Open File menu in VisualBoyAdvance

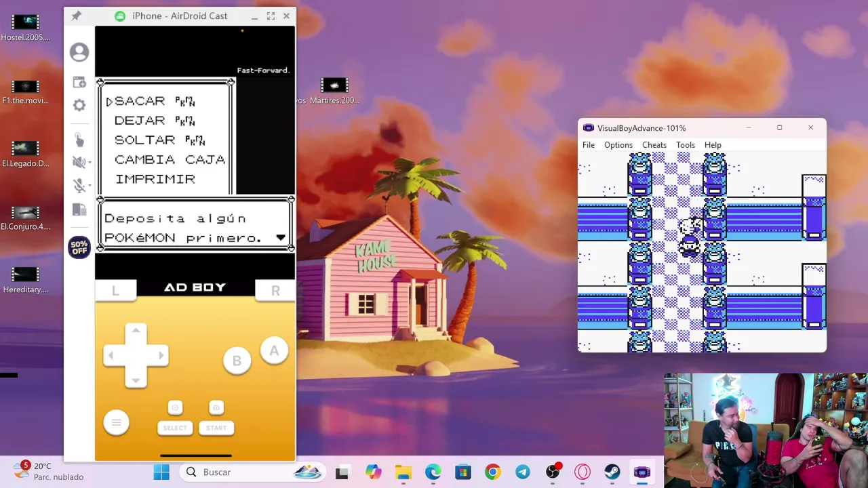tap(589, 145)
